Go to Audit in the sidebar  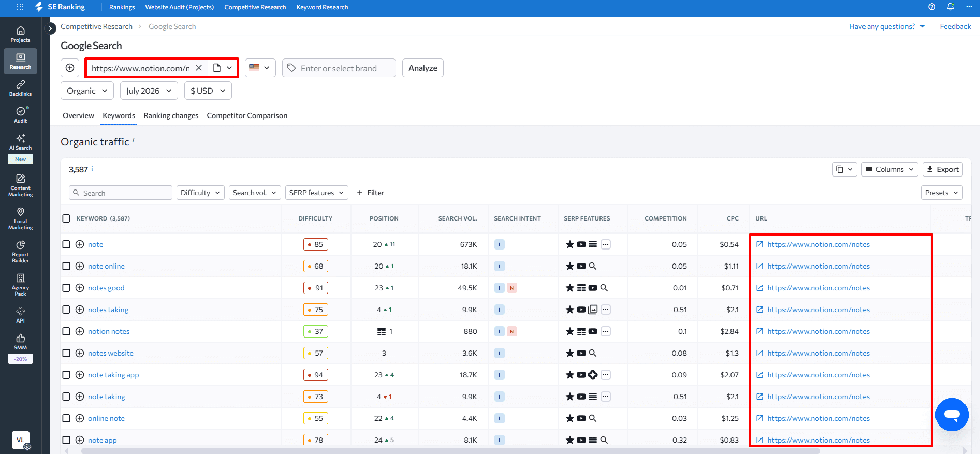[20, 115]
